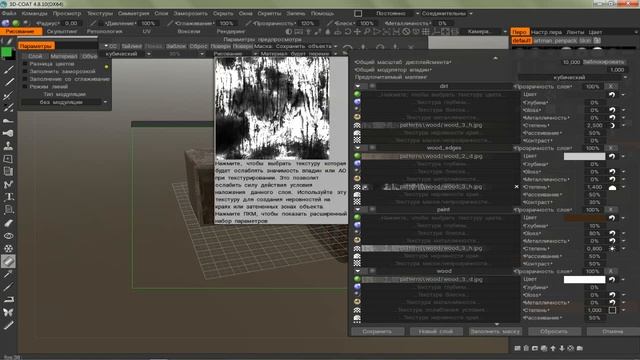Viewport: 640px width, 360px height.
Task: Click wood layer green color sphere icon
Action: [x=357, y=279]
